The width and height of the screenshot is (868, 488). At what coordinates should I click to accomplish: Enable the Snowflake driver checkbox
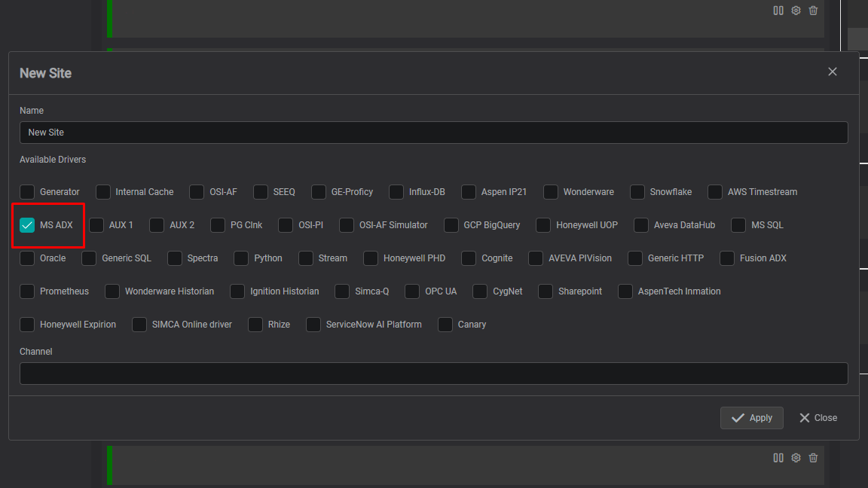[637, 192]
